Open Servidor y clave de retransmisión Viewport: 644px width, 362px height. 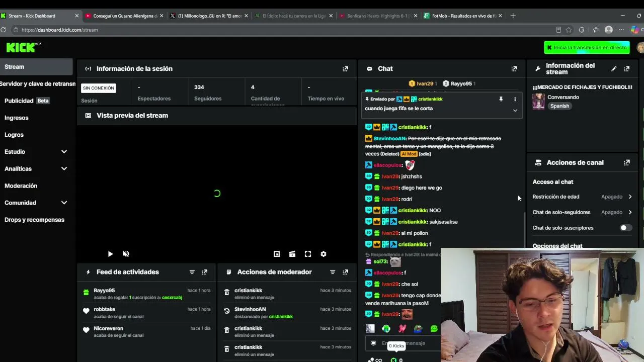pos(38,84)
